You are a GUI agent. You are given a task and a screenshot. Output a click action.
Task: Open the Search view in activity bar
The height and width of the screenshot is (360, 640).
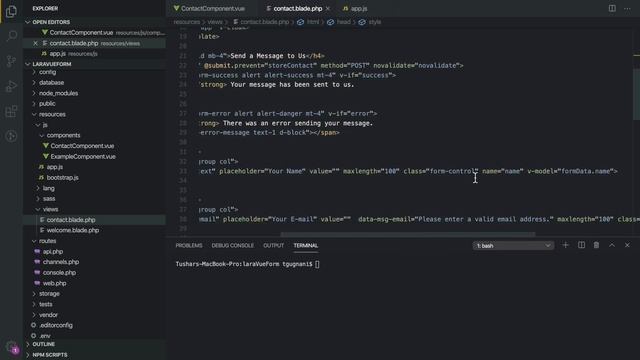(x=11, y=36)
